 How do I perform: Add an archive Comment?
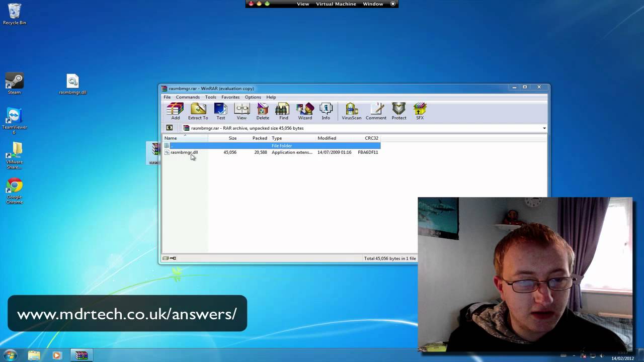376,111
